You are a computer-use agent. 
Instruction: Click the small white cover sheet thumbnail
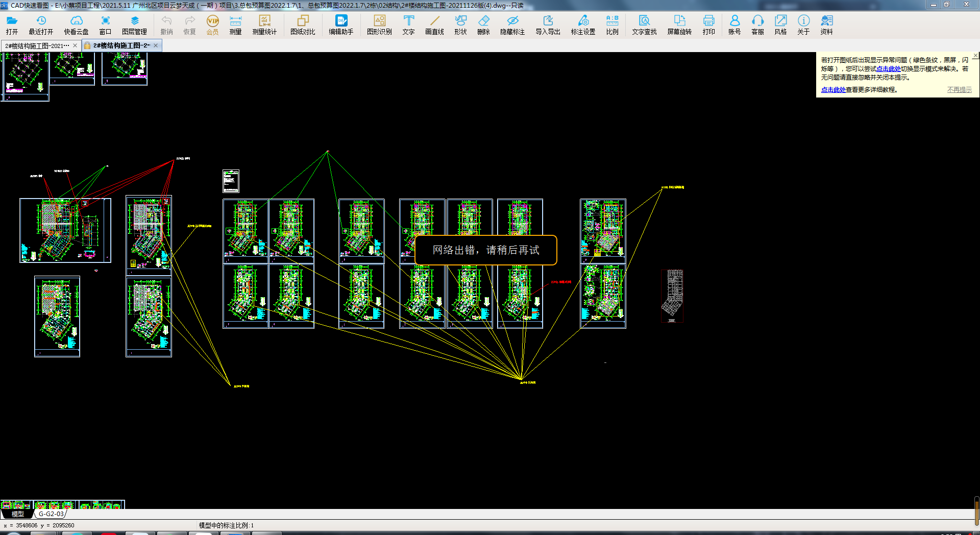coord(231,181)
